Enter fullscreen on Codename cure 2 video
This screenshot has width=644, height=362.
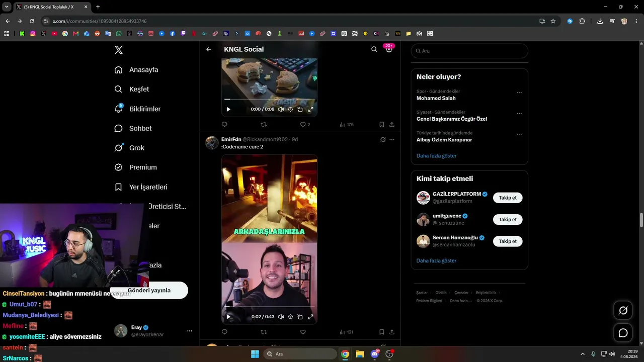(310, 317)
